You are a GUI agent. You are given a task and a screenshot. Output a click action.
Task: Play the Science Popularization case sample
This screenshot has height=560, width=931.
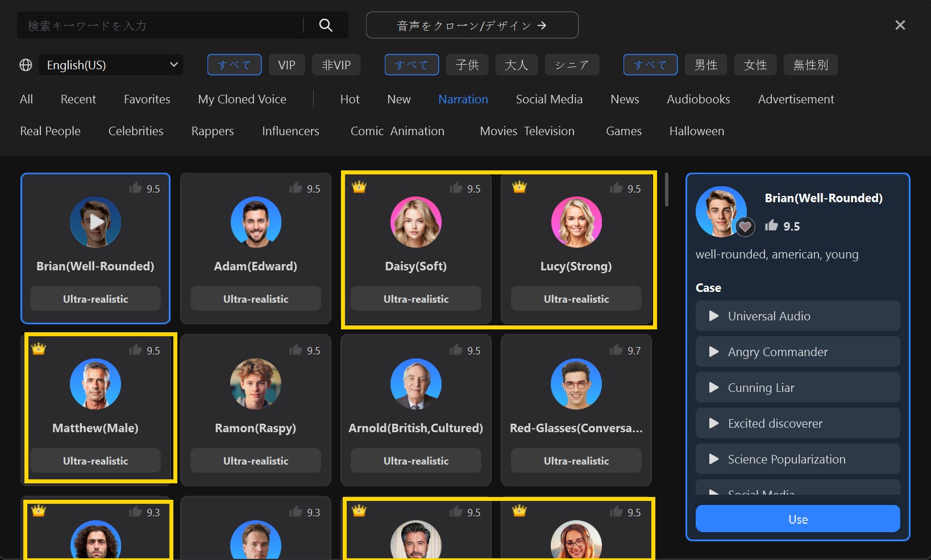(x=714, y=459)
